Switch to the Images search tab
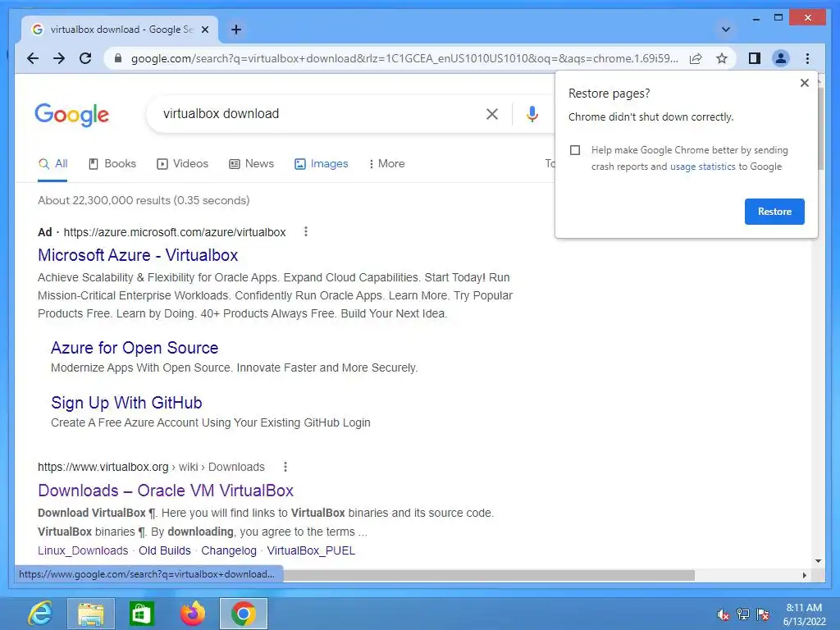Screen dimensions: 840x630 coord(322,164)
